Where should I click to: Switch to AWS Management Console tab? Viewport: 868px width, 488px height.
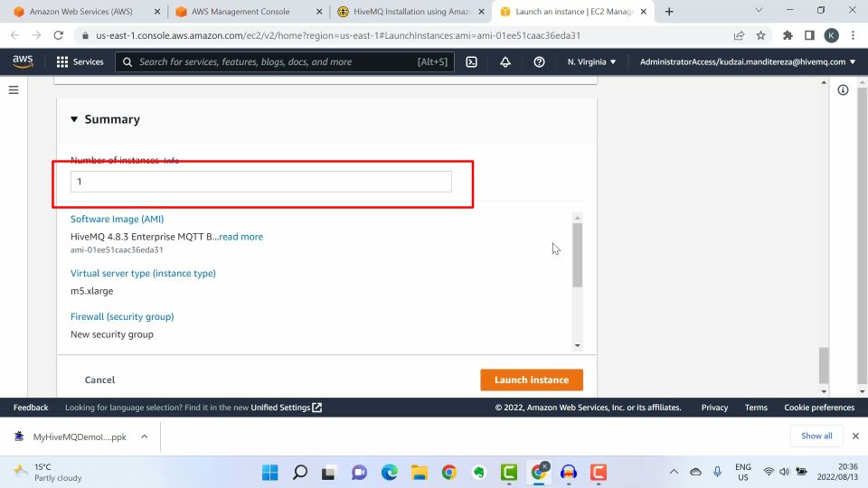click(241, 12)
